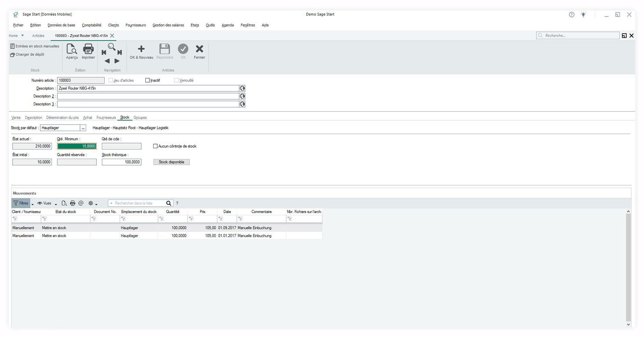Click the detach-window icon beside search
The width and height of the screenshot is (644, 337).
click(624, 36)
